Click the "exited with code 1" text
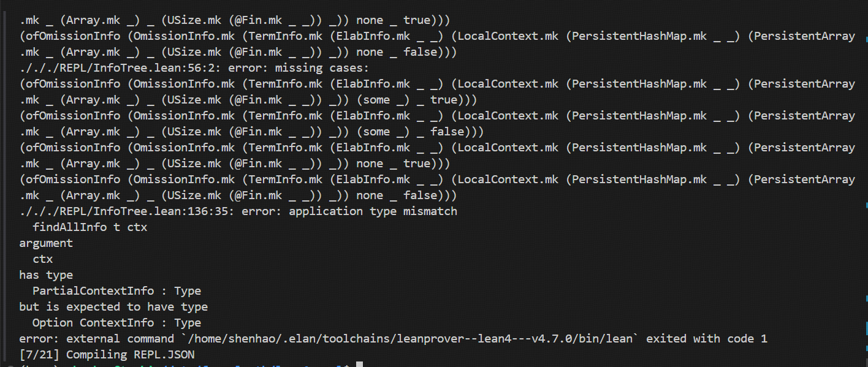Viewport: 868px width, 367px height. [707, 339]
